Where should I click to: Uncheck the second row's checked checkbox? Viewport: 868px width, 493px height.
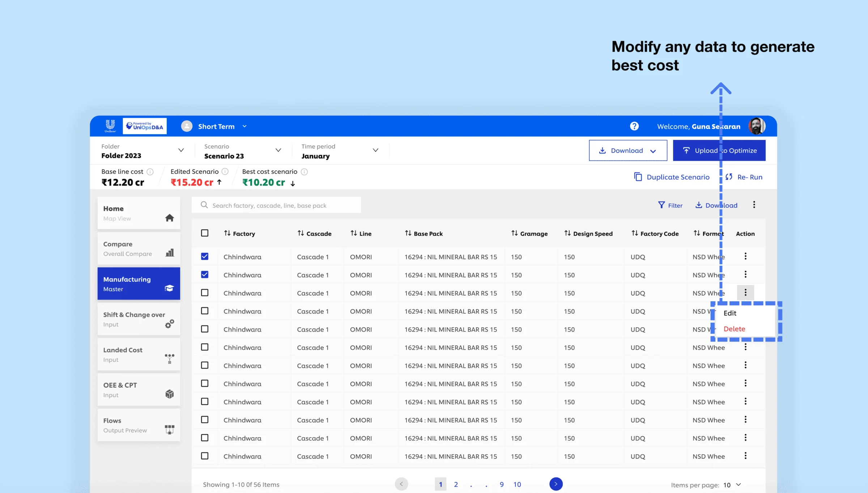coord(205,275)
